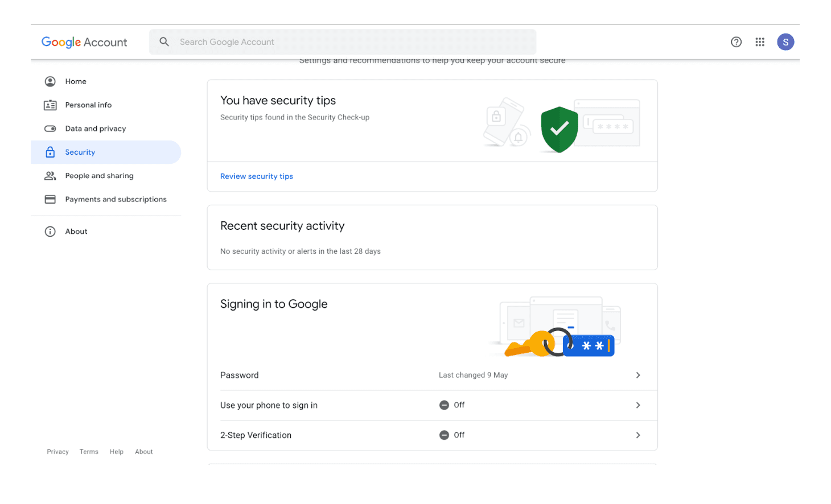This screenshot has width=831, height=504.
Task: Click the Payments and subscriptions card icon
Action: tap(50, 199)
